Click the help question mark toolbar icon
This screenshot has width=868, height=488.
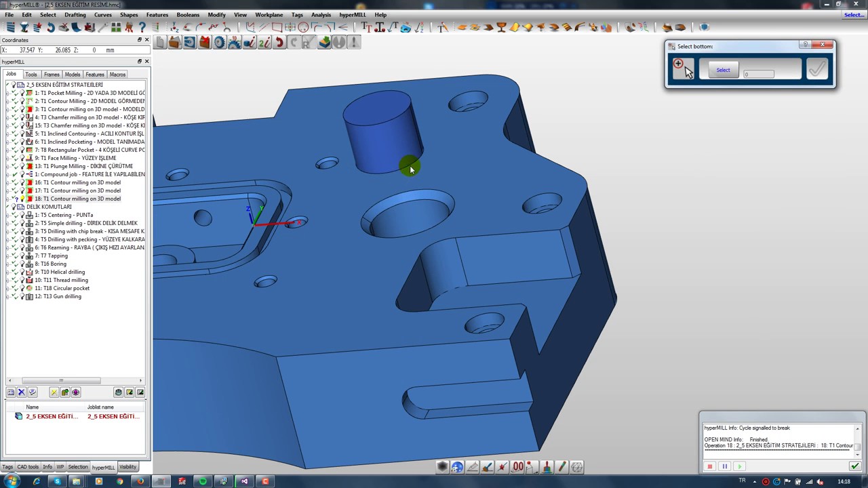(x=142, y=27)
